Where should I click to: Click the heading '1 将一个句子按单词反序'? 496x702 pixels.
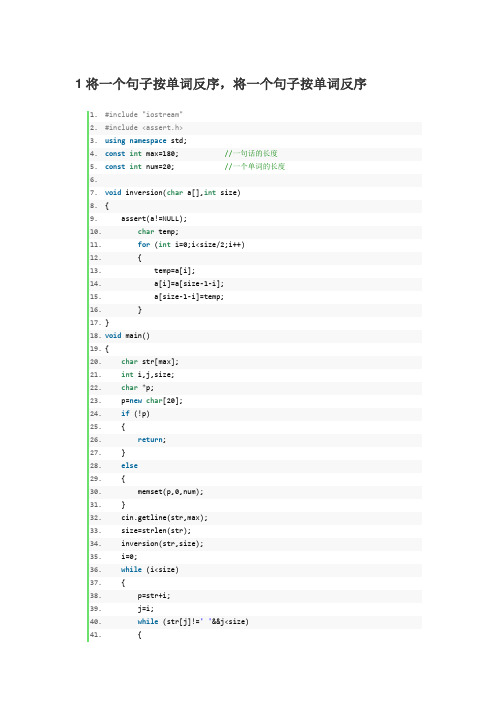click(221, 84)
